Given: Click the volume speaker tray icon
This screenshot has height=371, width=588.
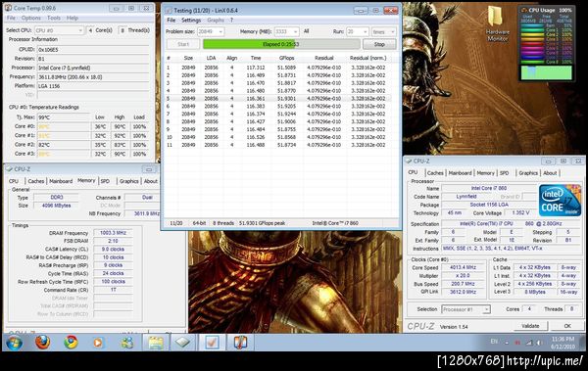Looking at the screenshot, I should tap(540, 343).
